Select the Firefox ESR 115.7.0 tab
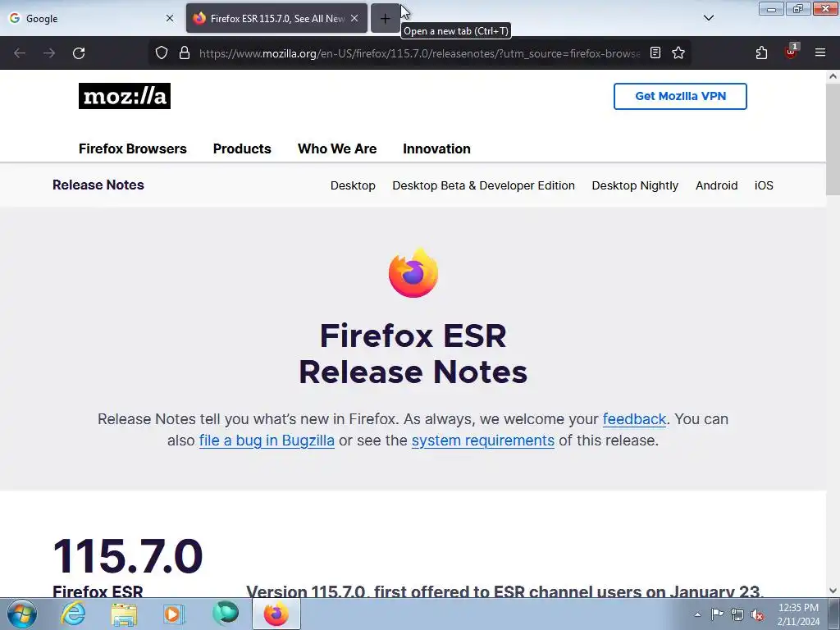Image resolution: width=840 pixels, height=630 pixels. (276, 18)
